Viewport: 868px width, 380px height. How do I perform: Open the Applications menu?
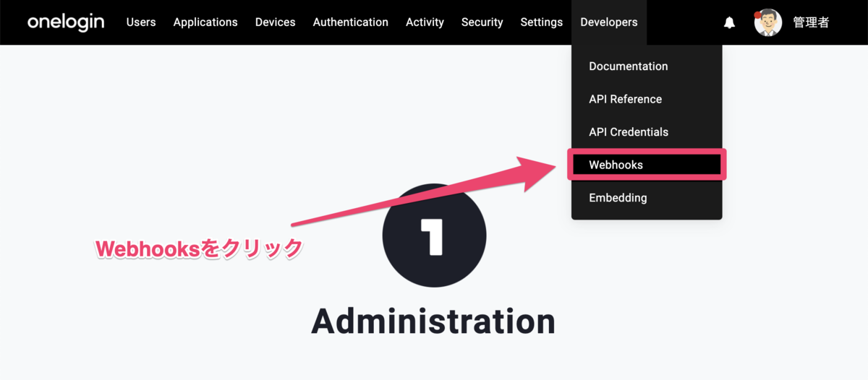[205, 22]
